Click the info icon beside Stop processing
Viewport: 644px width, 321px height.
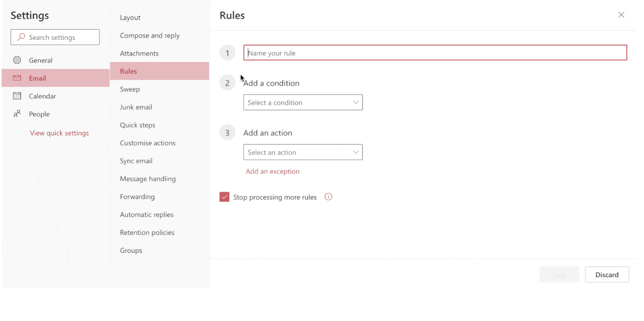[x=328, y=197]
